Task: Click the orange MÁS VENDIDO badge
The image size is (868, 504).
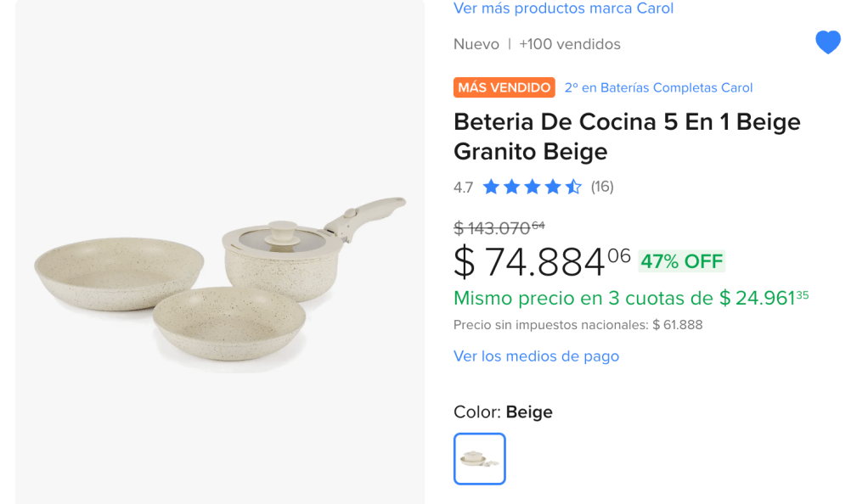Action: (x=504, y=87)
